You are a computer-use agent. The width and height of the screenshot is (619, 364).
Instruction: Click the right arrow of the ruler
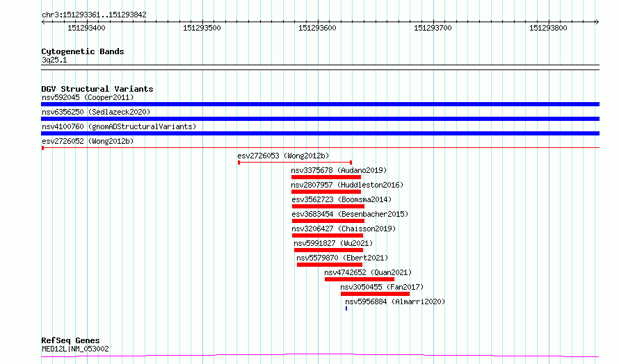pos(597,22)
